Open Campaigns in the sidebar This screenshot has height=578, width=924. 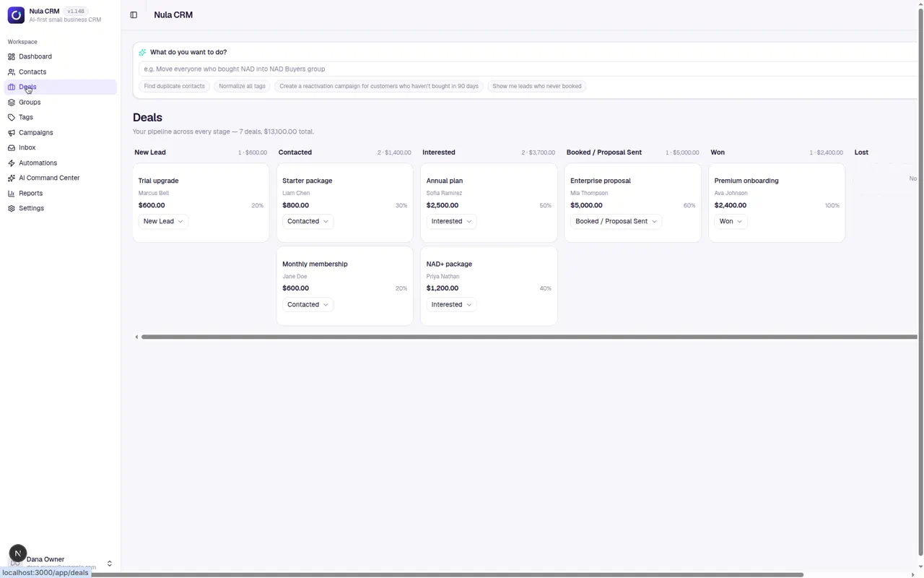pos(61,133)
